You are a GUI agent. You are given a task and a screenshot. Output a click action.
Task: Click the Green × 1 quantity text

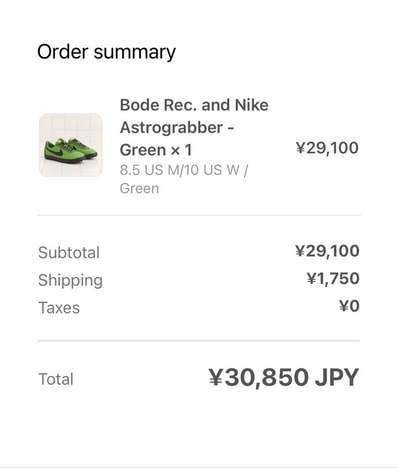click(156, 150)
